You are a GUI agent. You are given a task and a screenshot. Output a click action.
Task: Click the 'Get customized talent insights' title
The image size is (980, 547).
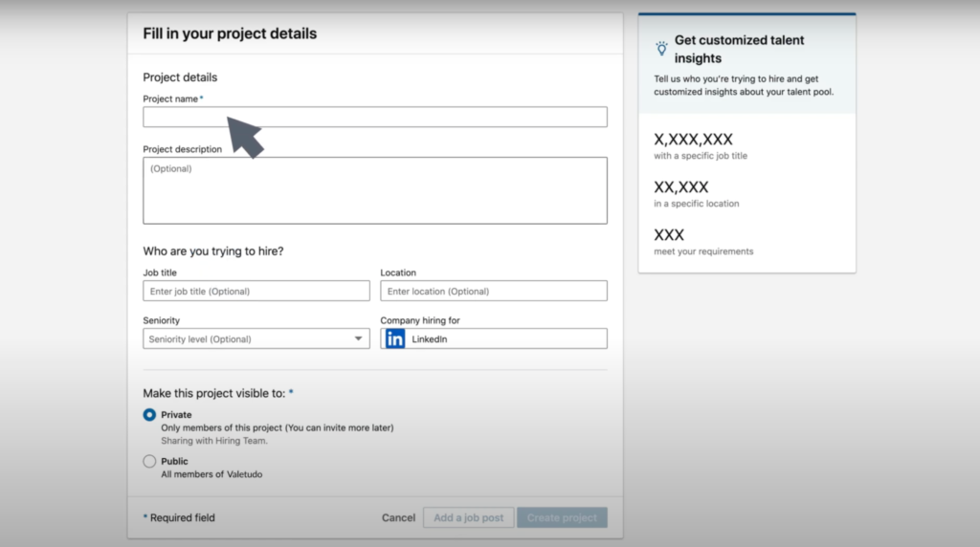(739, 49)
